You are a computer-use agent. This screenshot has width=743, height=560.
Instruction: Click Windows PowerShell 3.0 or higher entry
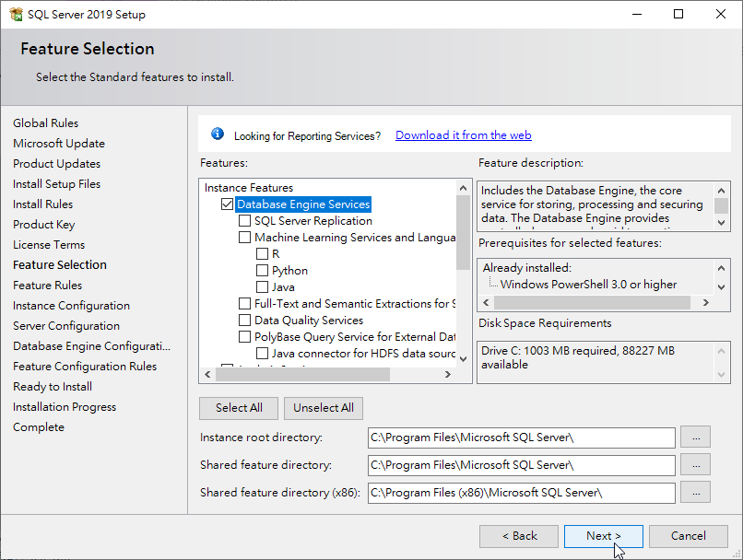tap(588, 285)
